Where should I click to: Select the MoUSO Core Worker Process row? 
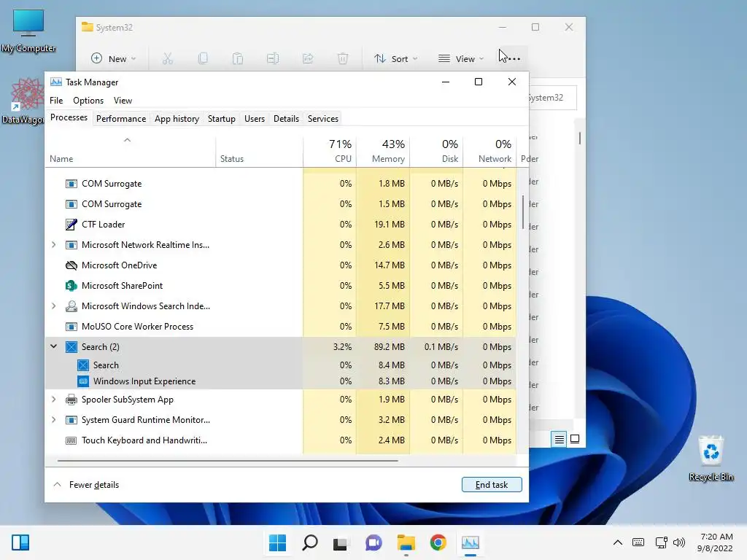(x=281, y=327)
